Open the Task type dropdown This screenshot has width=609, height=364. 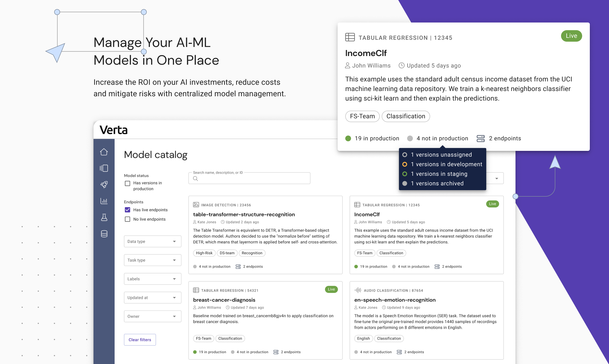point(152,260)
